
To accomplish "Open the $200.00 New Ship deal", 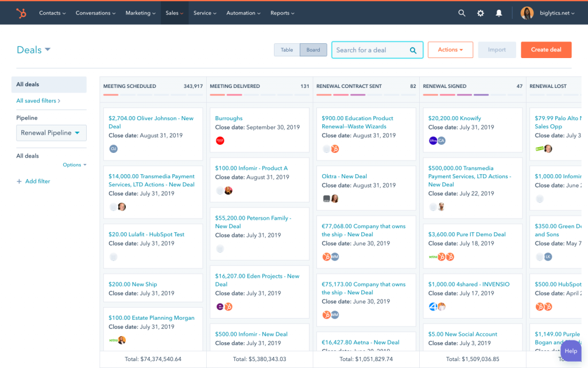I will [x=133, y=284].
